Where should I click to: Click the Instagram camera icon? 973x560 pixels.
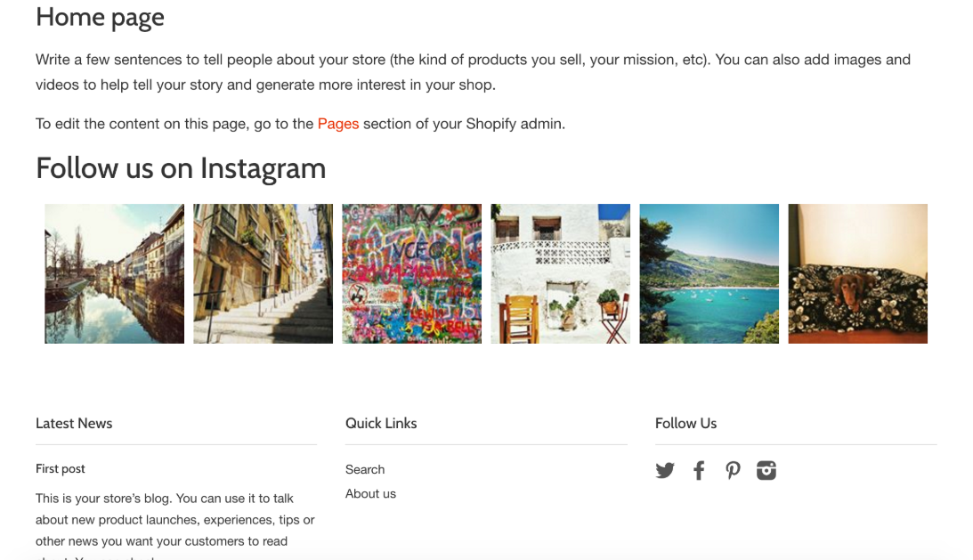766,470
